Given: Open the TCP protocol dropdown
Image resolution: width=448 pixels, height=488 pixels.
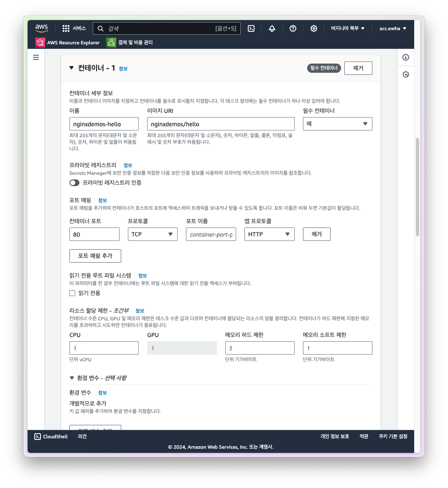Looking at the screenshot, I should pyautogui.click(x=153, y=234).
